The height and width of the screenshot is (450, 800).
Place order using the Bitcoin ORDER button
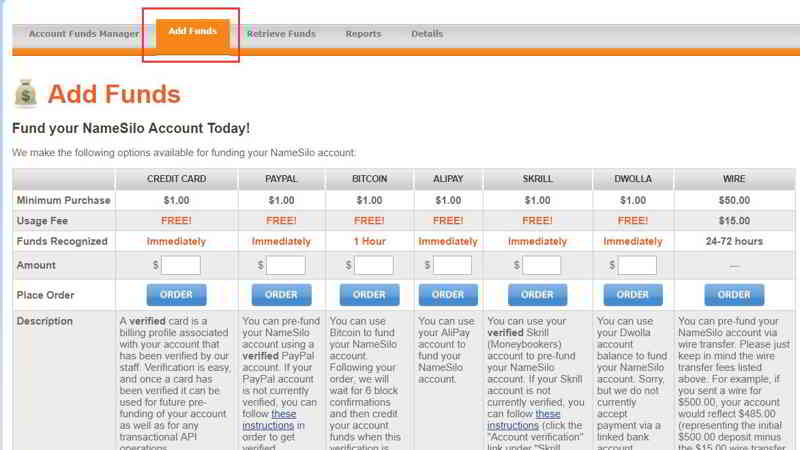point(369,295)
